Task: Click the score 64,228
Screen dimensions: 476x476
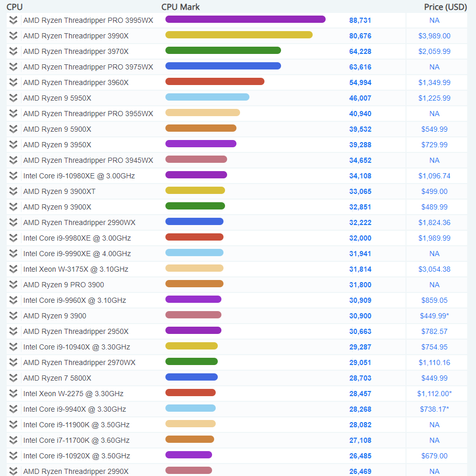Action: click(360, 51)
